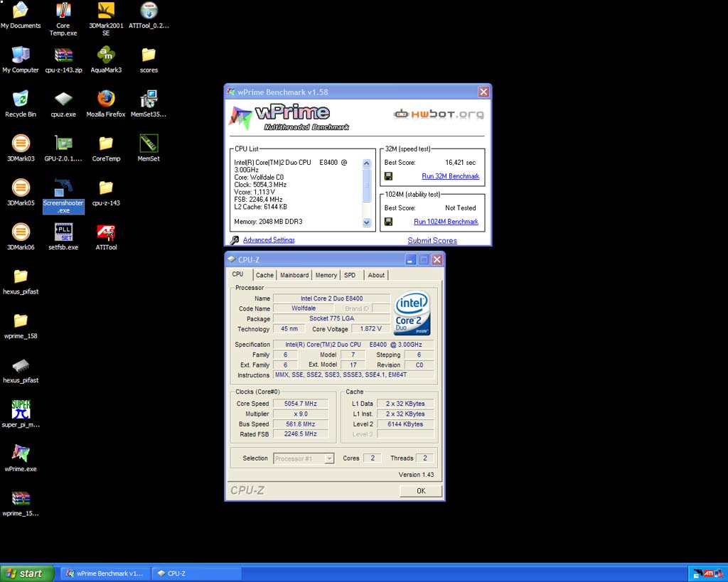Viewport: 728px width, 582px height.
Task: Select cpuz.exe desktop icon
Action: 63,104
